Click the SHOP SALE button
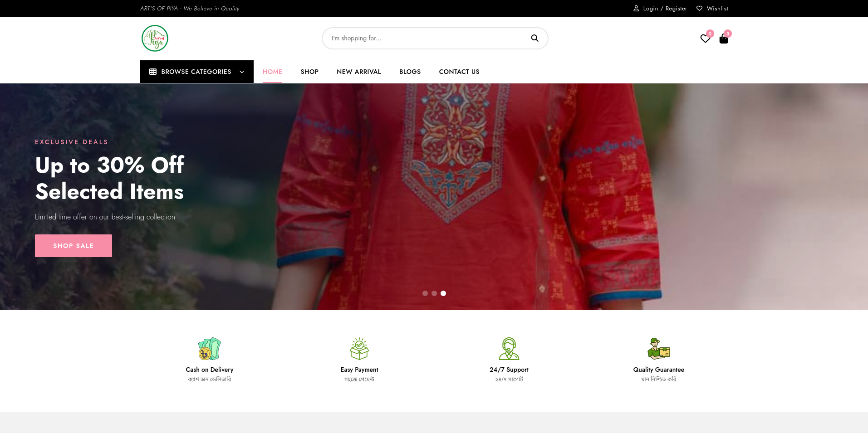 tap(73, 245)
